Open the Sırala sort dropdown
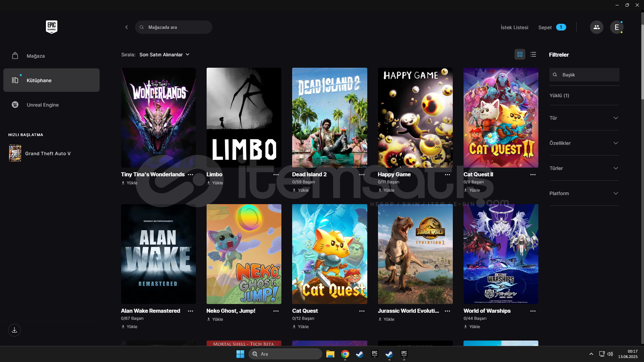Image resolution: width=644 pixels, height=362 pixels. 164,55
